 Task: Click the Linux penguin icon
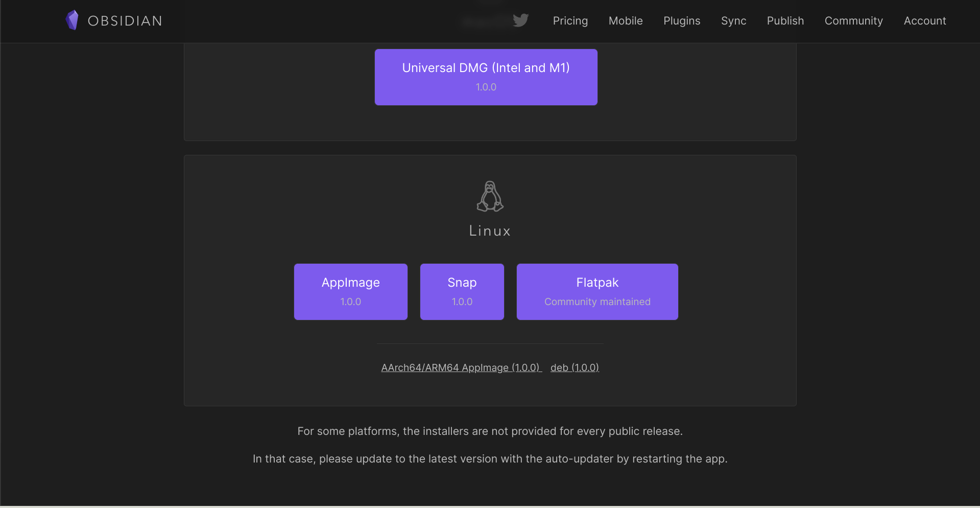(x=490, y=196)
